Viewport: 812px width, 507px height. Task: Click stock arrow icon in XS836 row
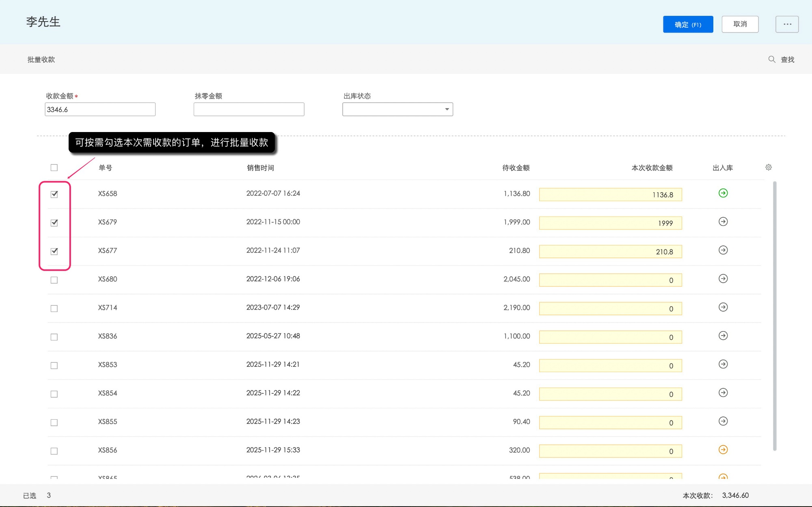pos(723,336)
